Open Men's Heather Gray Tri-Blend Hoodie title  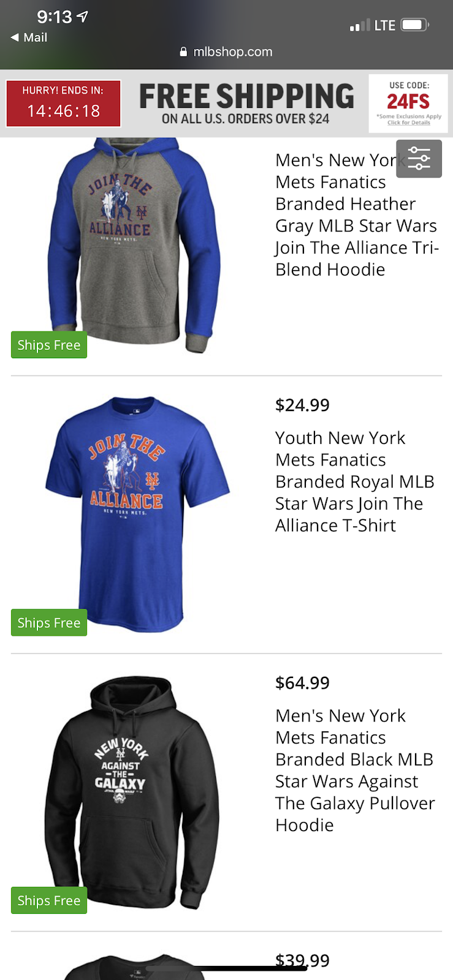[356, 214]
